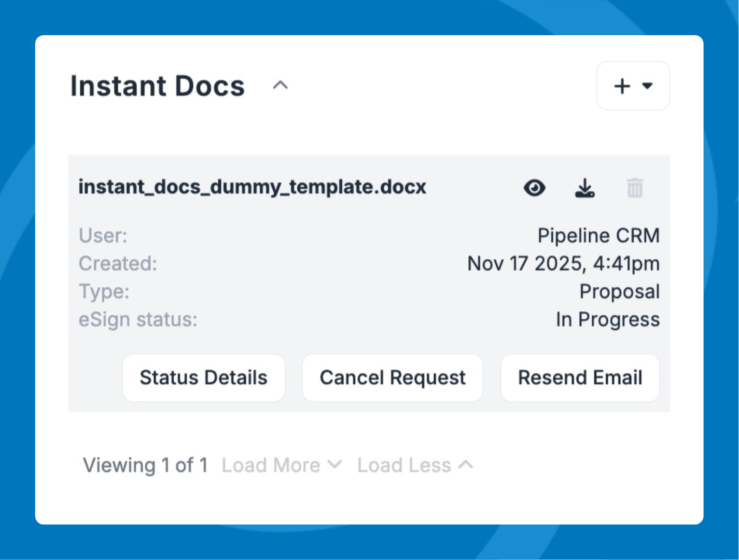Collapse the Instant Docs section chevron
739x560 pixels.
[280, 86]
